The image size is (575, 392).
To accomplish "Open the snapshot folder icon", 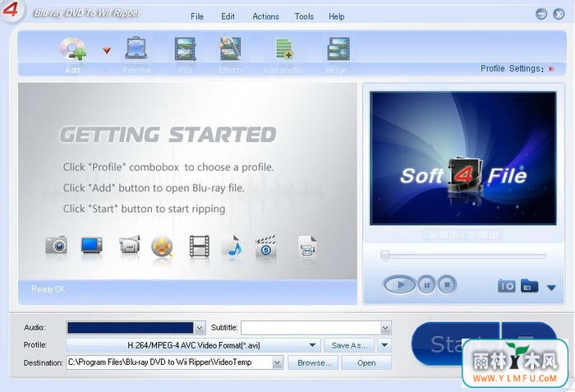I will point(529,286).
